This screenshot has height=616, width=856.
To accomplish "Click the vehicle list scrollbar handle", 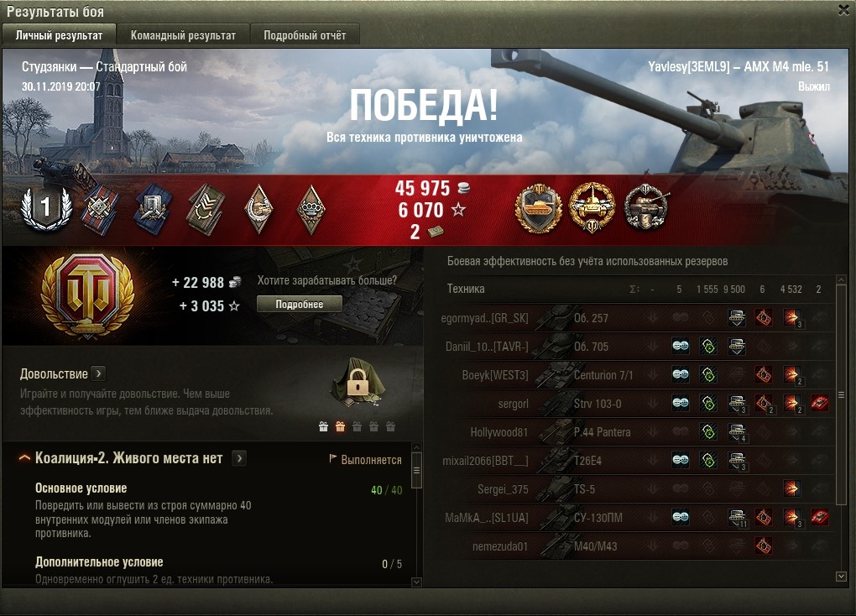I will click(841, 394).
